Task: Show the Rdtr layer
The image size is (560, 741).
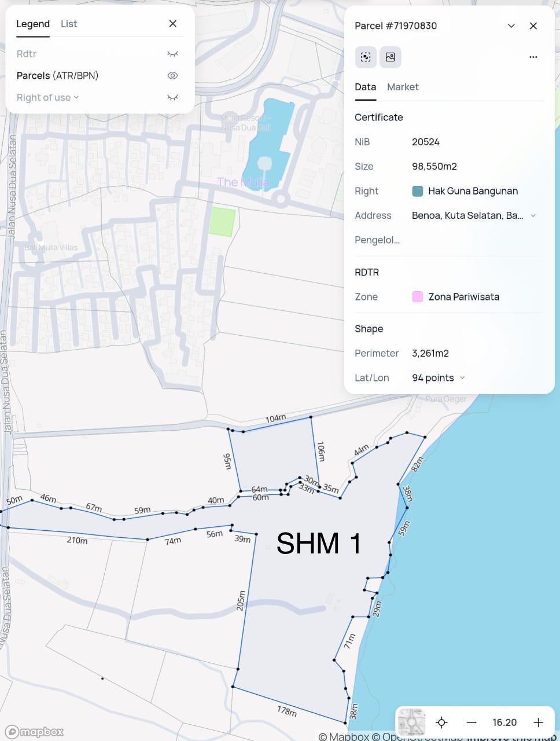Action: 172,54
